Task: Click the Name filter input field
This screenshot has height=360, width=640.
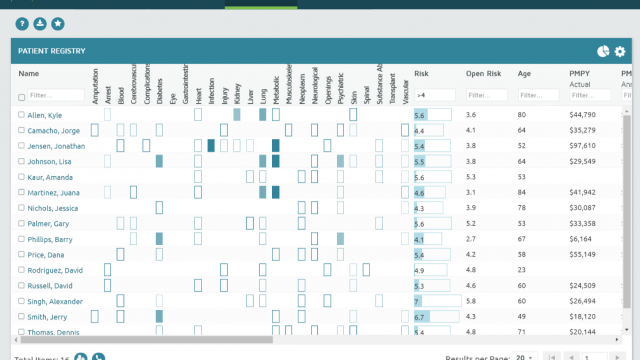Action: 56,95
